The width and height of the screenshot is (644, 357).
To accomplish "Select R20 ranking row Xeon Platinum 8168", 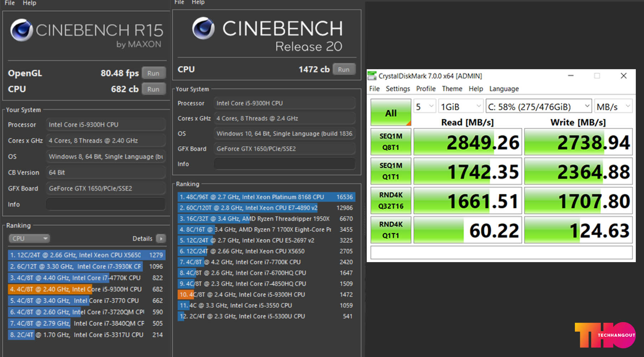I will 266,197.
